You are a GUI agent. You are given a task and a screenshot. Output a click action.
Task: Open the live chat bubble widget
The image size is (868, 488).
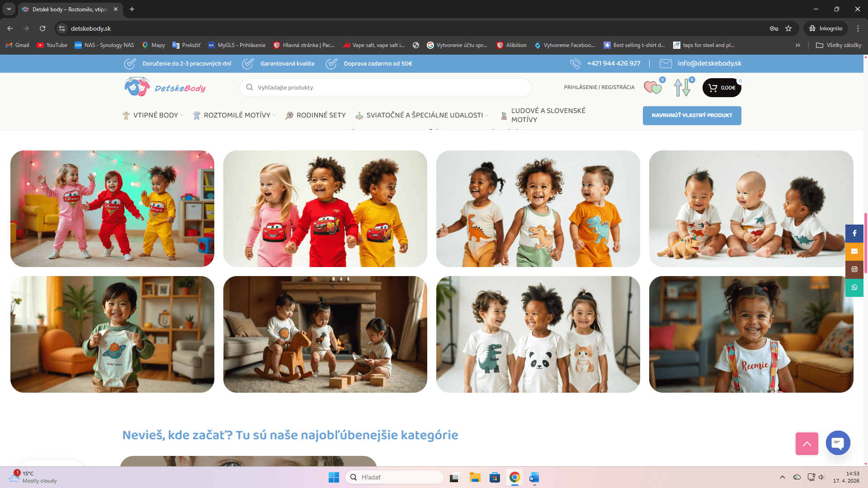(838, 443)
